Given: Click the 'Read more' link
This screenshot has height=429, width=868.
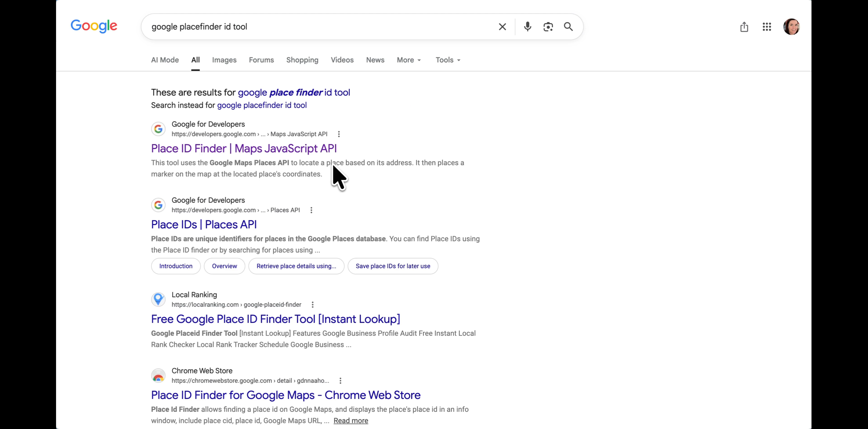Looking at the screenshot, I should 351,421.
